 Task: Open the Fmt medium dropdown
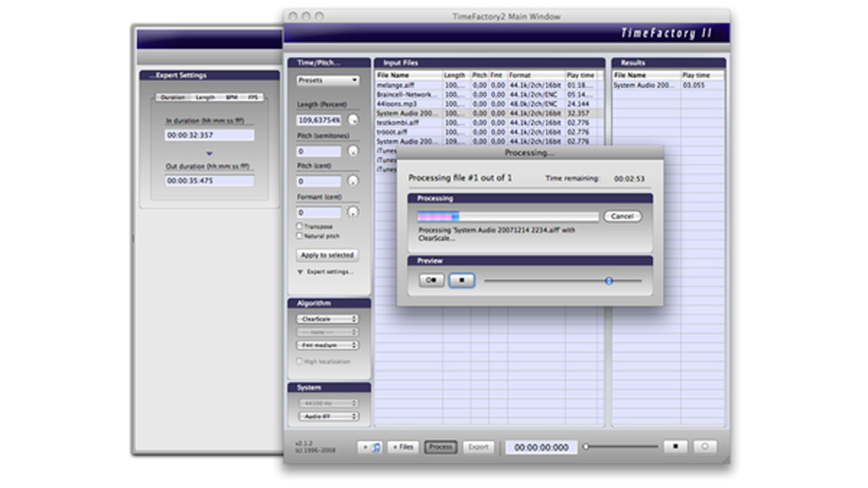pyautogui.click(x=328, y=346)
